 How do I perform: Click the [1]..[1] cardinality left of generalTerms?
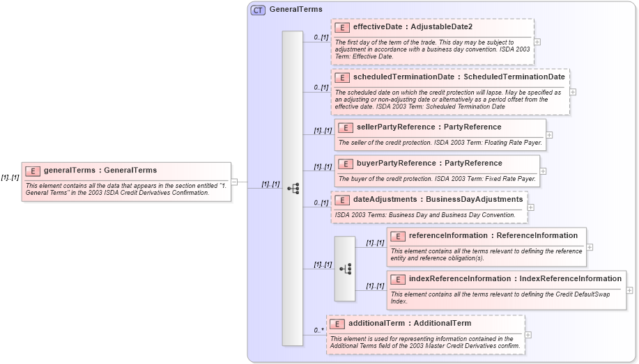click(10, 177)
